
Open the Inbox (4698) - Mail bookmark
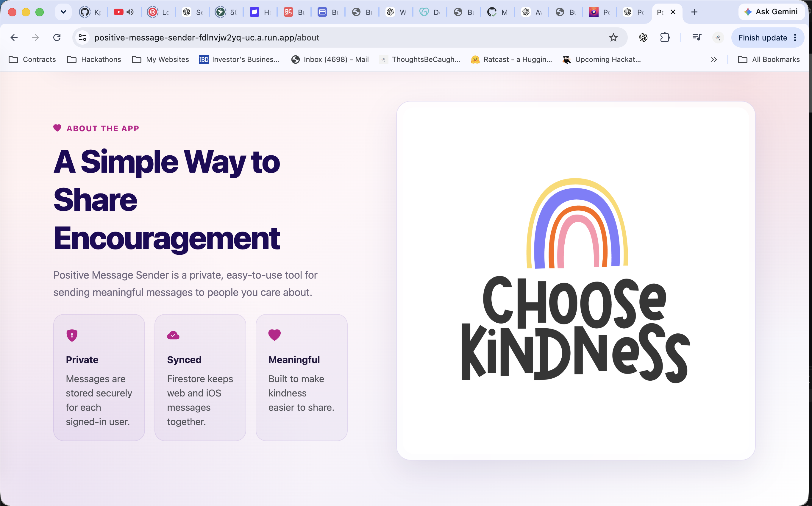pyautogui.click(x=330, y=60)
